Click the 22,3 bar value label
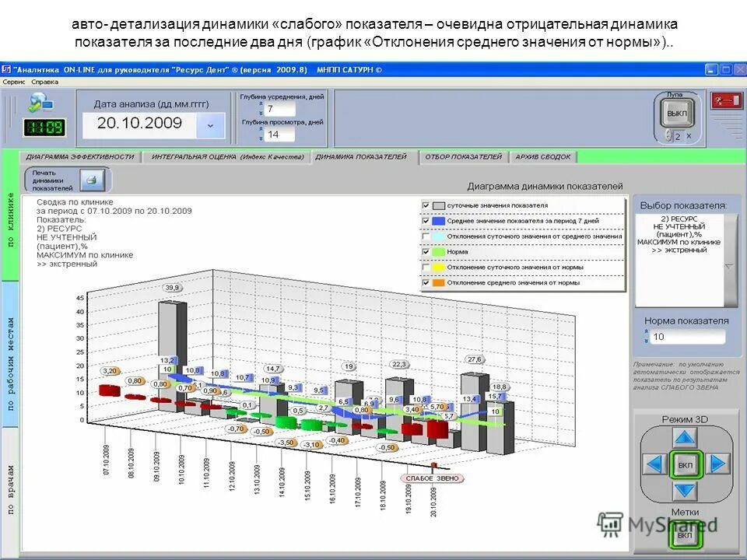This screenshot has height=560, width=747. pos(398,364)
